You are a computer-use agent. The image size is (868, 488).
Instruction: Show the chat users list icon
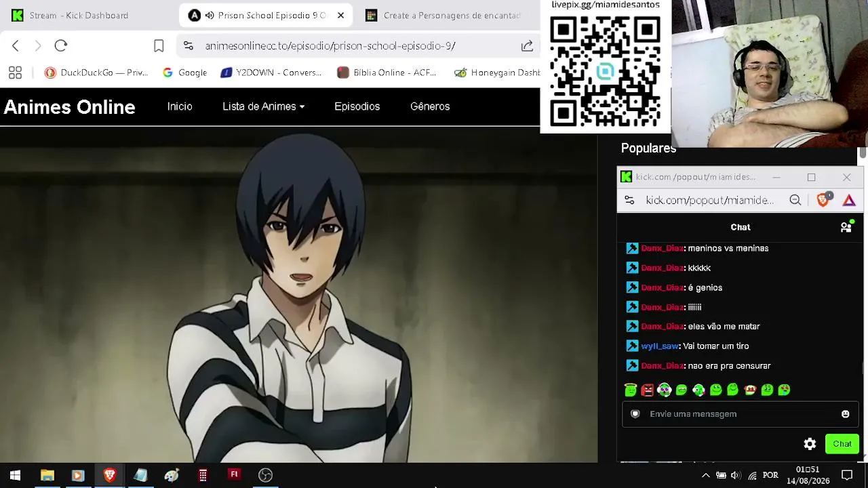click(846, 227)
